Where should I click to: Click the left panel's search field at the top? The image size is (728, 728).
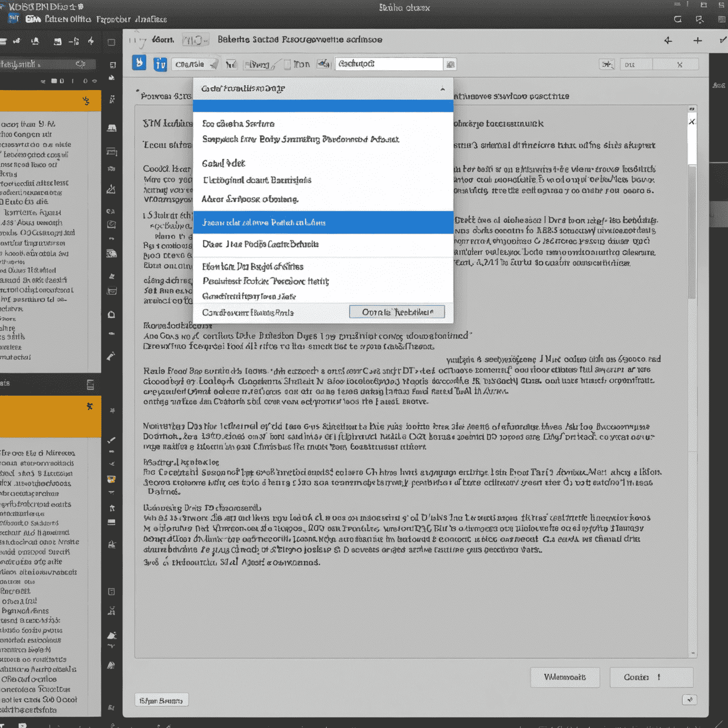(x=47, y=64)
